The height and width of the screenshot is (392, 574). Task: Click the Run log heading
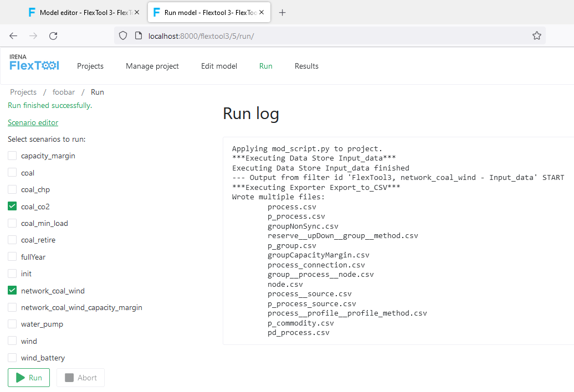tap(251, 114)
